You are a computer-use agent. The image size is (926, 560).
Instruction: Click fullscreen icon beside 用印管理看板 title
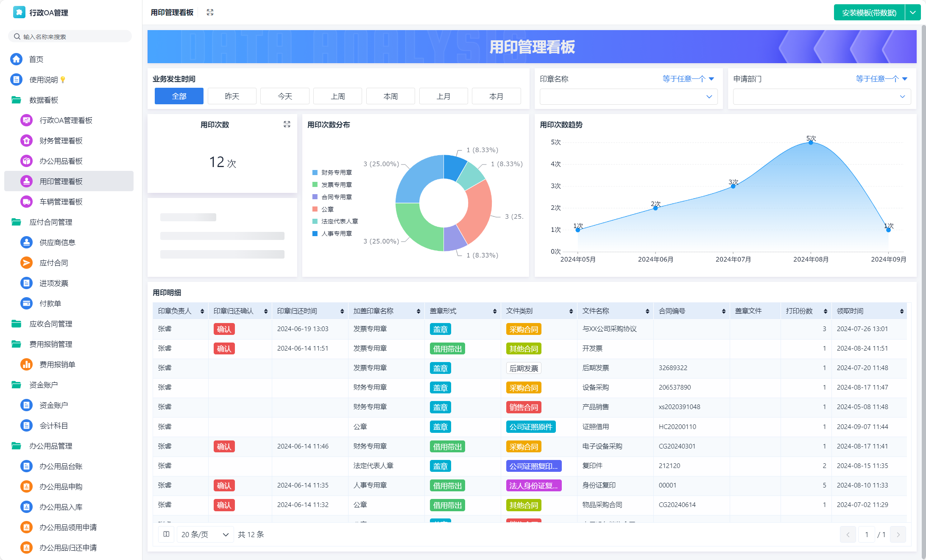tap(210, 12)
